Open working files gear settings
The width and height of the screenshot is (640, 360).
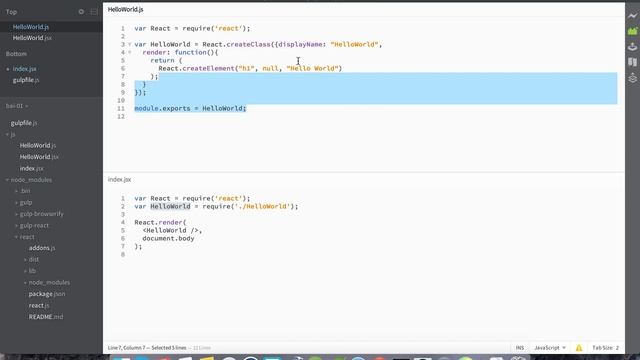[81, 12]
